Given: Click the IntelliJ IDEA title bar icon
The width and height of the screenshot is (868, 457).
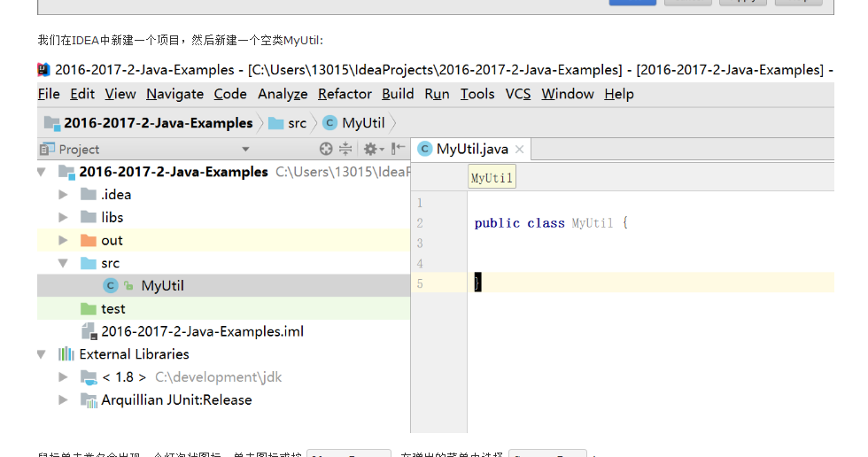Looking at the screenshot, I should [43, 70].
